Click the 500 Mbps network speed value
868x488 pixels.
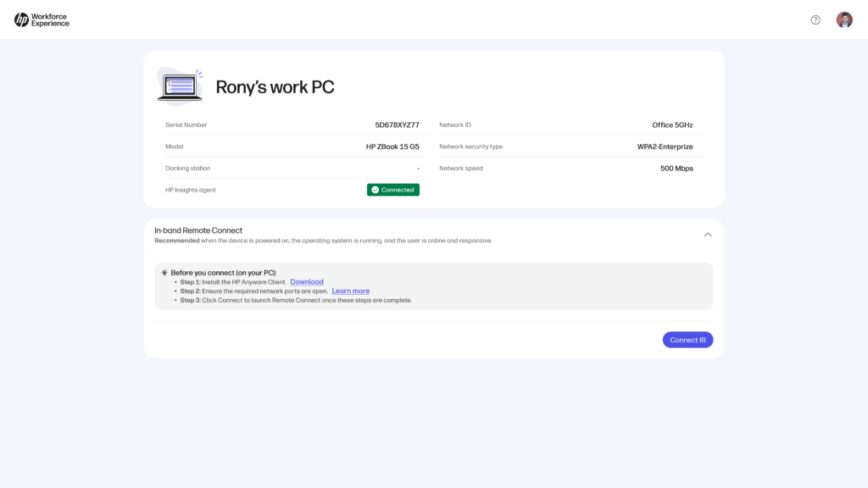coord(676,169)
